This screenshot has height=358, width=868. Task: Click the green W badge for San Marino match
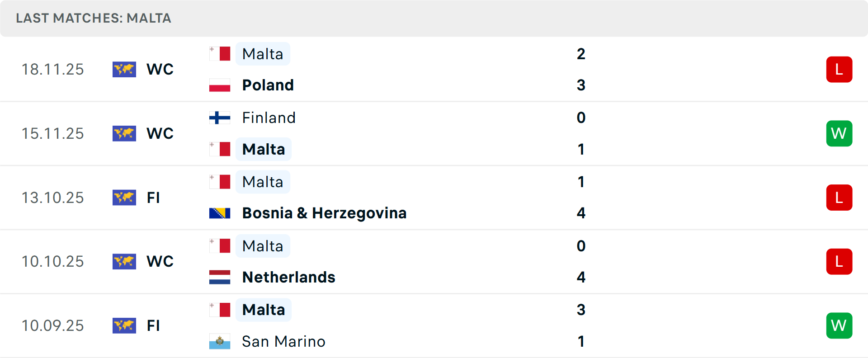839,325
